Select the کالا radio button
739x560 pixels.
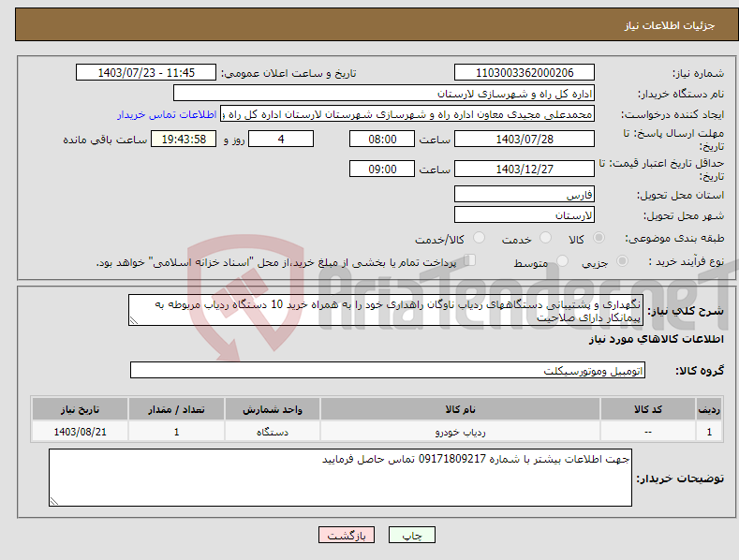(x=599, y=238)
